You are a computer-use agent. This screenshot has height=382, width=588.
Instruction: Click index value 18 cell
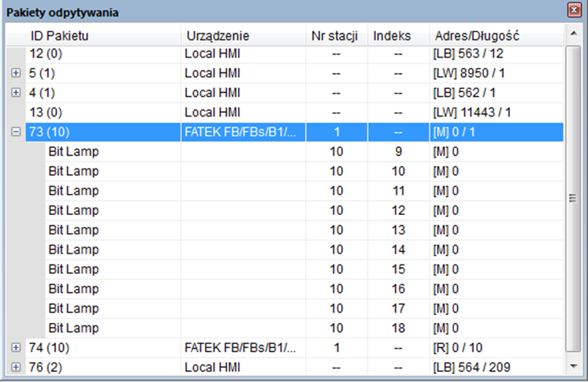pyautogui.click(x=398, y=328)
